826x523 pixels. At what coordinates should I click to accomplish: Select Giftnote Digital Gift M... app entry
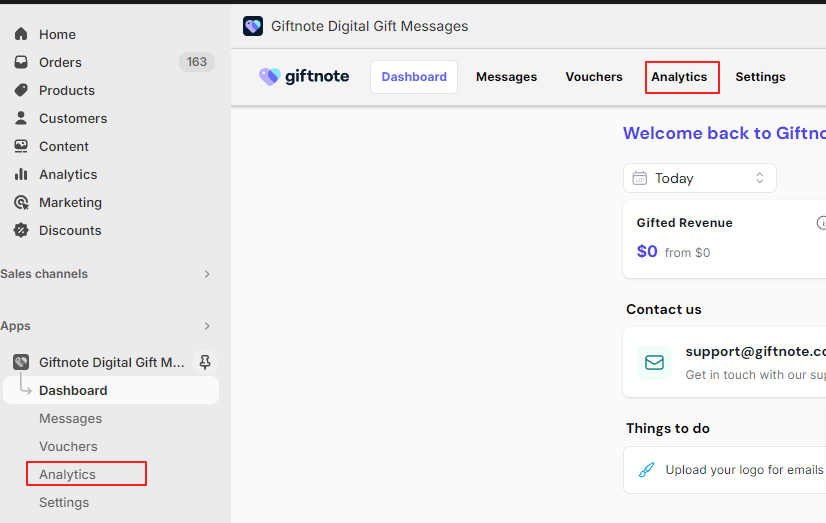click(112, 362)
